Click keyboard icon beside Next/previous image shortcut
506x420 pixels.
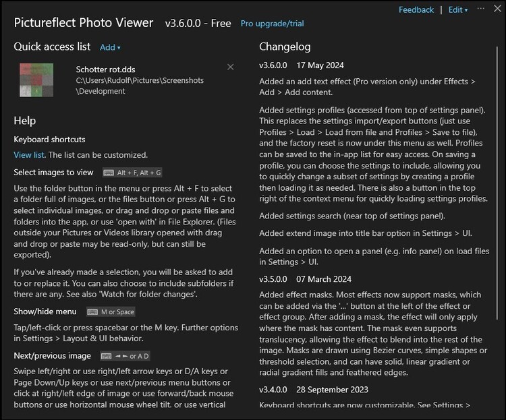(106, 356)
